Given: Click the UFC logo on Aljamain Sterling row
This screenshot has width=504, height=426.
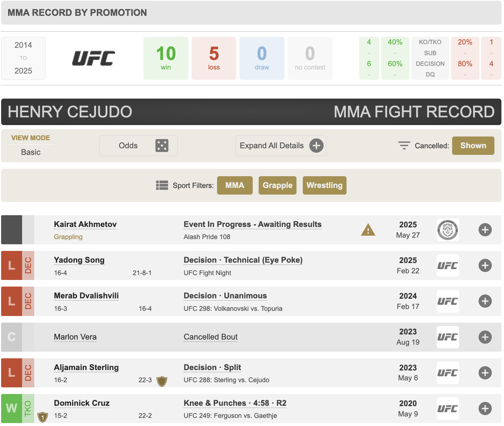Looking at the screenshot, I should coord(448,373).
